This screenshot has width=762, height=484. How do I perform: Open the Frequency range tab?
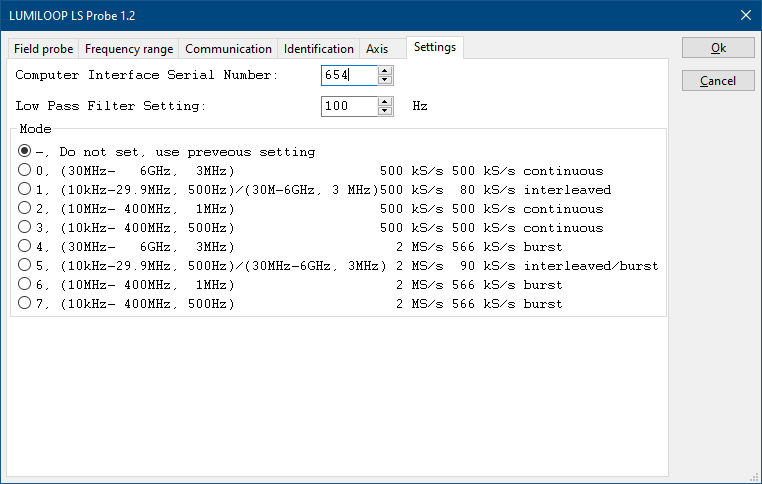tap(128, 49)
